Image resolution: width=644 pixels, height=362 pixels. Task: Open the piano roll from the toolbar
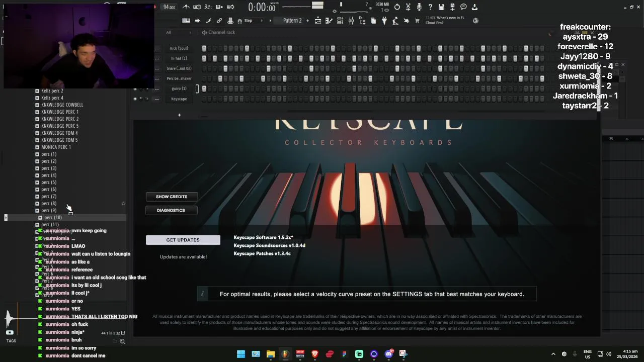329,21
